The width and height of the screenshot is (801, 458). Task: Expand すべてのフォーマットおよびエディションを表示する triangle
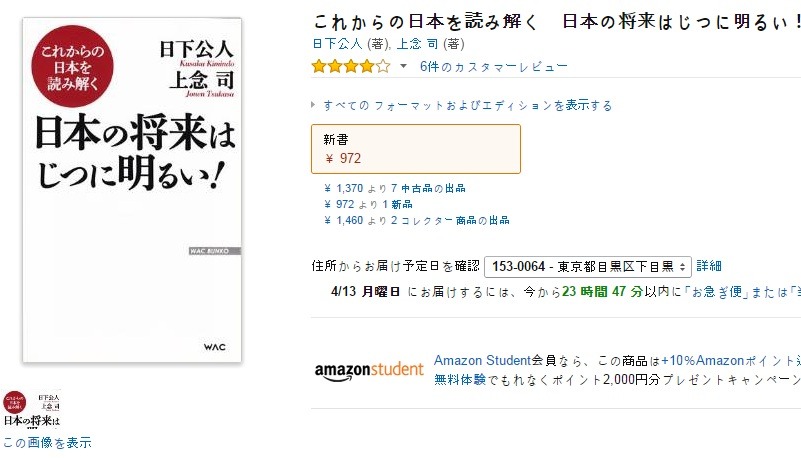coord(313,105)
